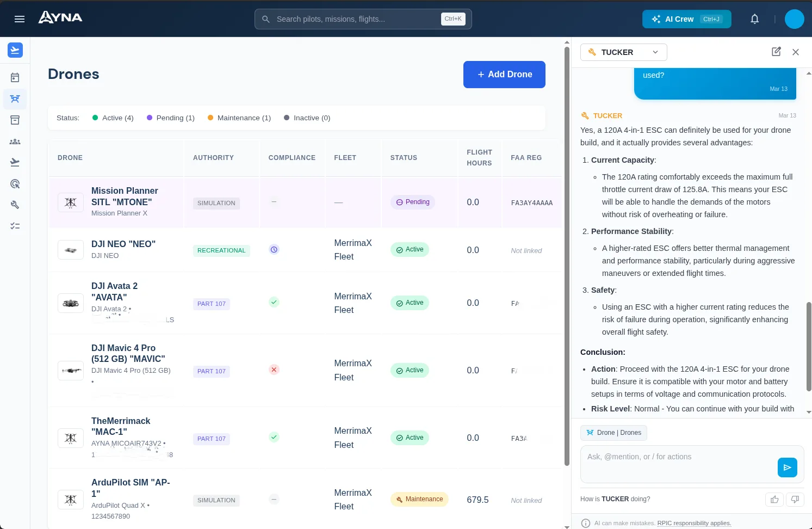Open the user profile avatar
812x529 pixels.
click(x=795, y=19)
